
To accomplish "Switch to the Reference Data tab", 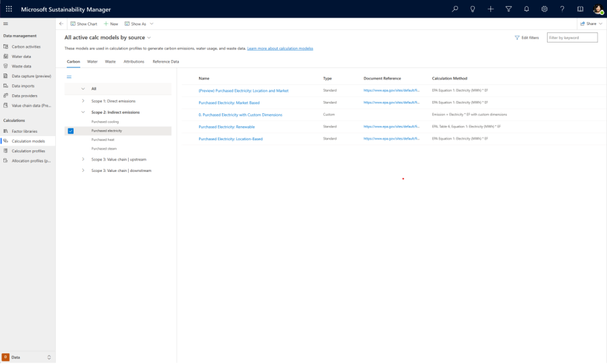I will tap(166, 61).
